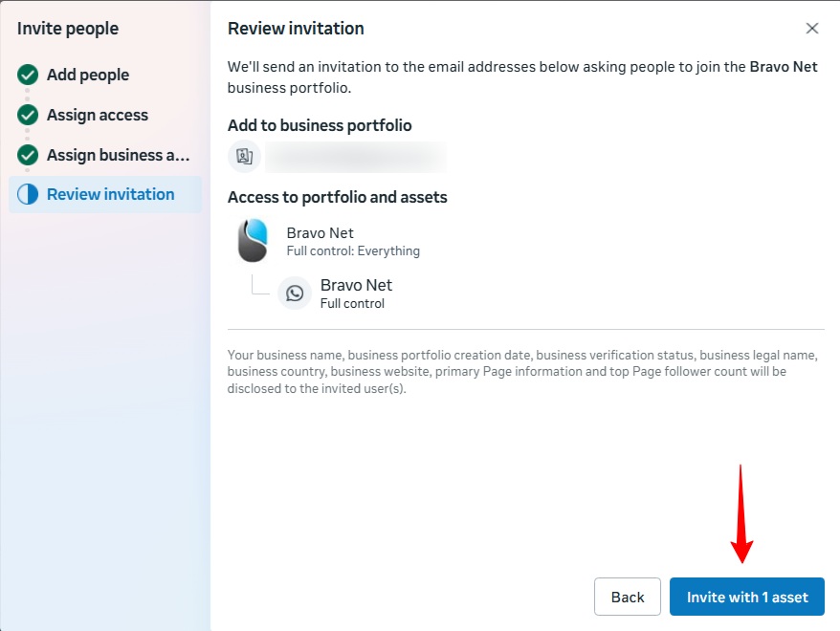Screen dimensions: 840x631
Task: Click the green checkmark beside Add people
Action: pos(28,75)
